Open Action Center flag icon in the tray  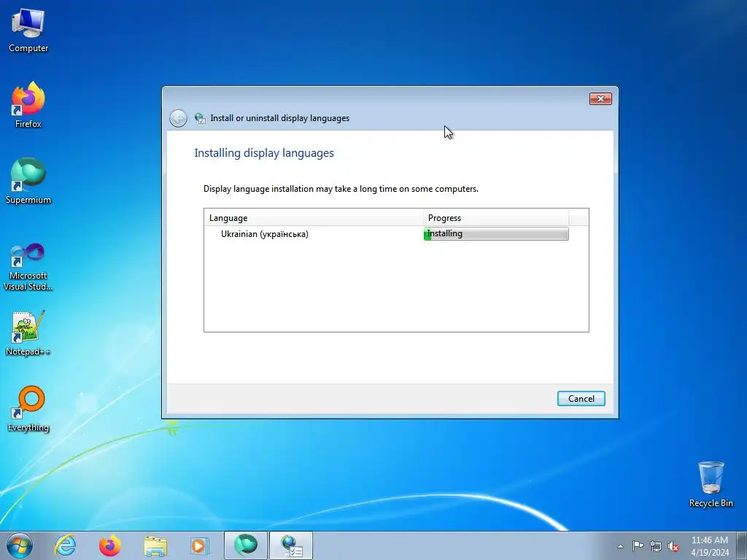[x=638, y=546]
